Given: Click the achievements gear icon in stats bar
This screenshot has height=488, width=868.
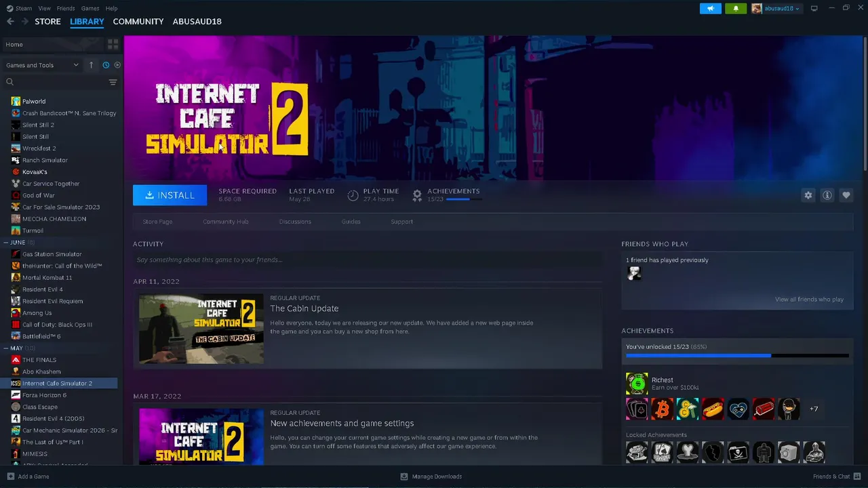Looking at the screenshot, I should (417, 195).
